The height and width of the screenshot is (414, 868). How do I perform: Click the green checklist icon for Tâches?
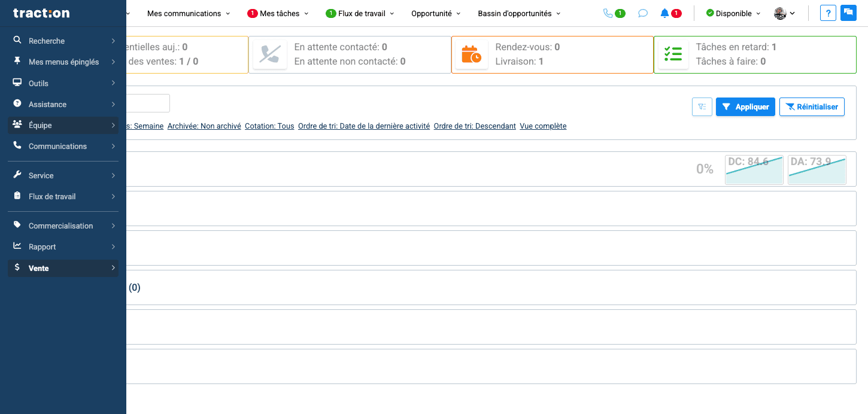tap(673, 54)
